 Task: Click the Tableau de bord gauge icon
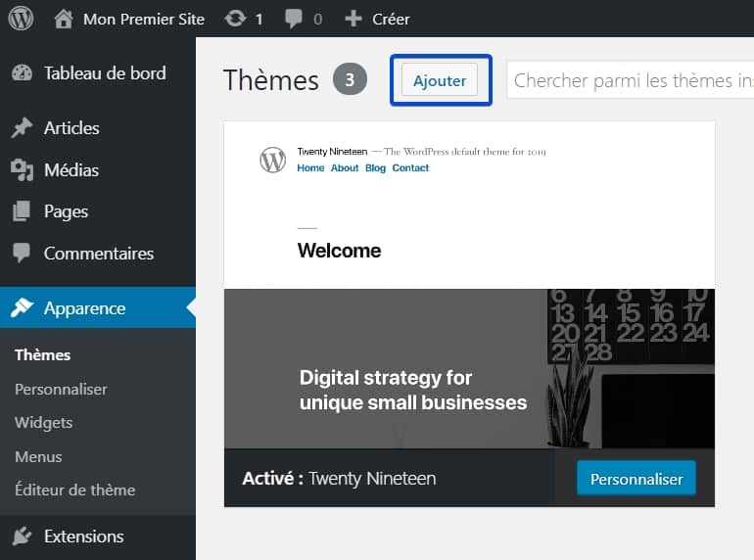22,73
